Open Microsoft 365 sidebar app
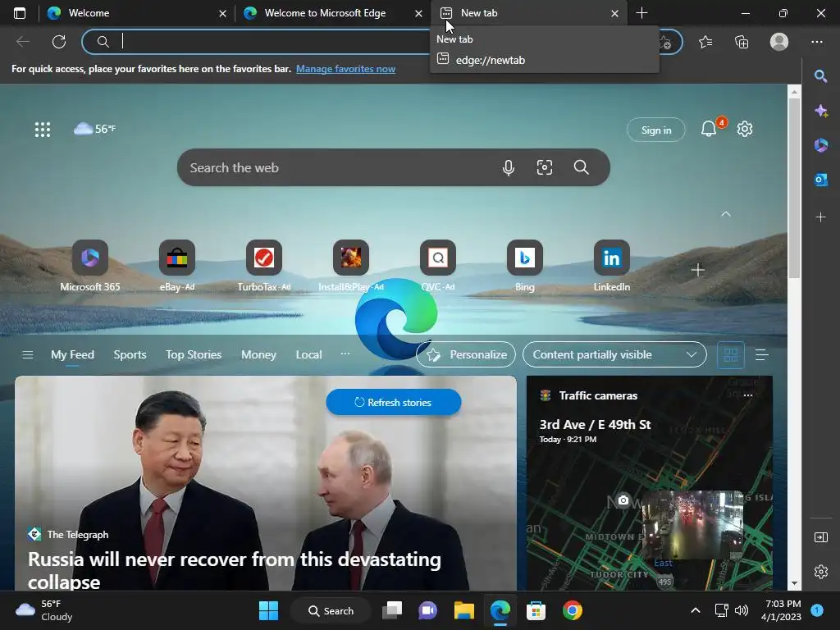The height and width of the screenshot is (630, 840). (820, 145)
